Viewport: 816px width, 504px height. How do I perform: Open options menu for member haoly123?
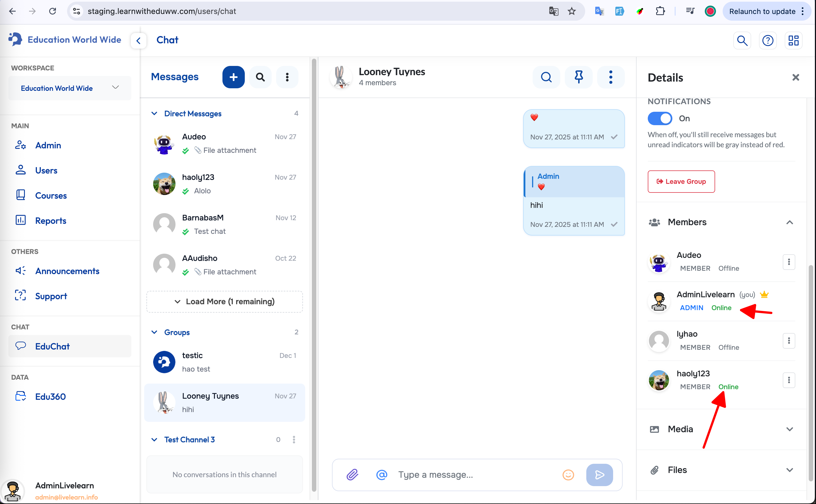788,380
